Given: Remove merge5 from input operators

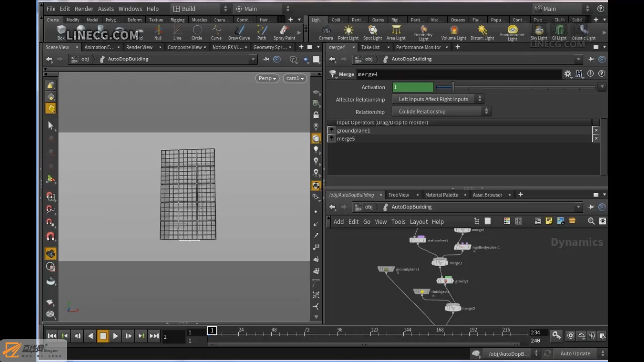Looking at the screenshot, I should (596, 139).
